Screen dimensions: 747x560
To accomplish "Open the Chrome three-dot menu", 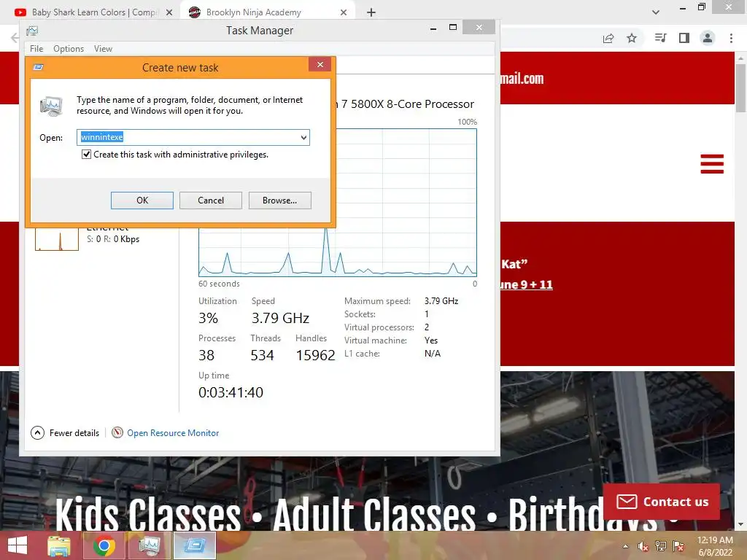I will tap(731, 38).
